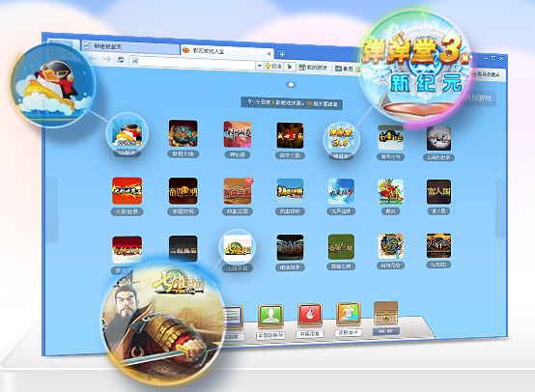Launch the dark fiery-text game beside the penguin icon
This screenshot has height=392, width=535.
pos(183,133)
